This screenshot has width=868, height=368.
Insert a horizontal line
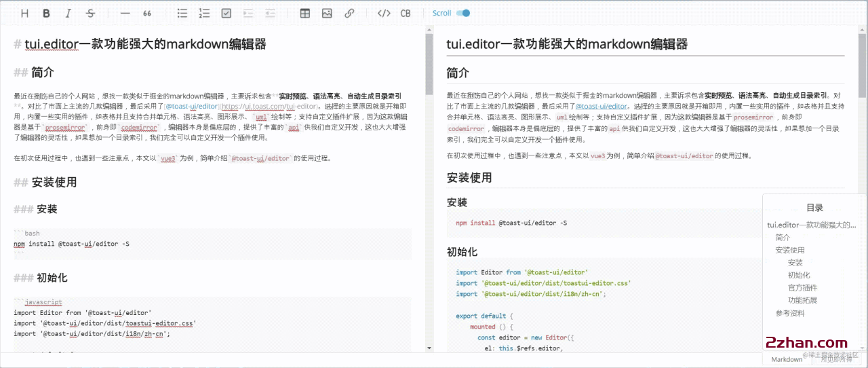[125, 13]
